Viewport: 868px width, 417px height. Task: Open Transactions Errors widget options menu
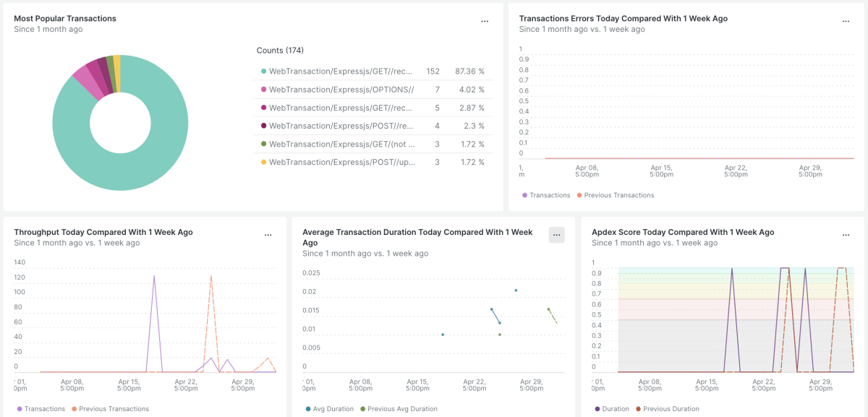click(846, 22)
